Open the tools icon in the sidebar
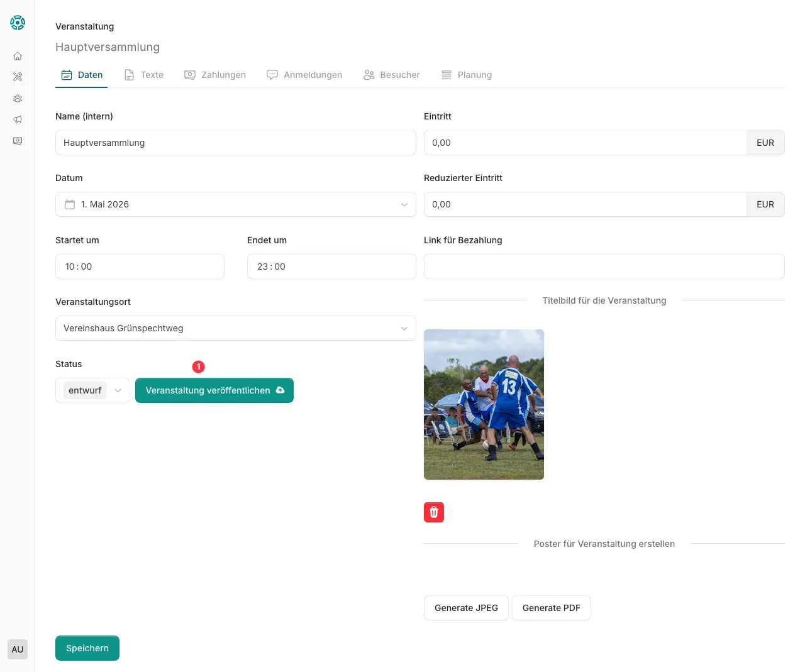 [x=18, y=77]
